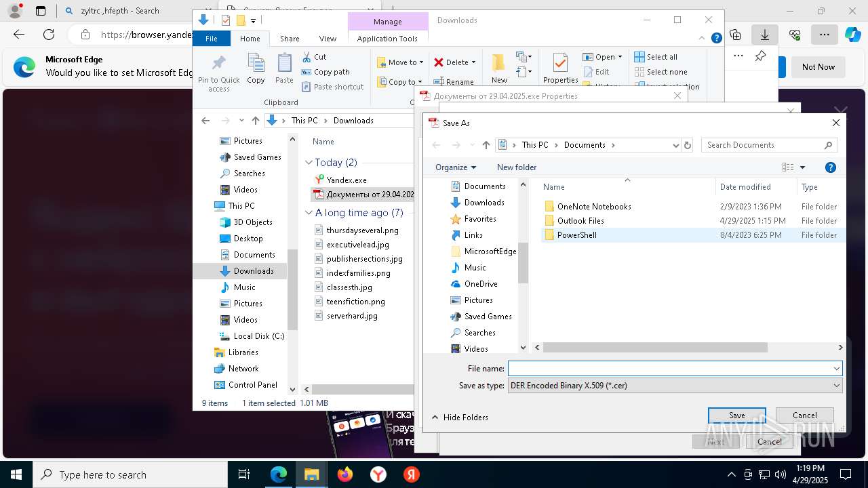Click Explorer back navigation arrow
Screen dimensions: 868x488
205,121
